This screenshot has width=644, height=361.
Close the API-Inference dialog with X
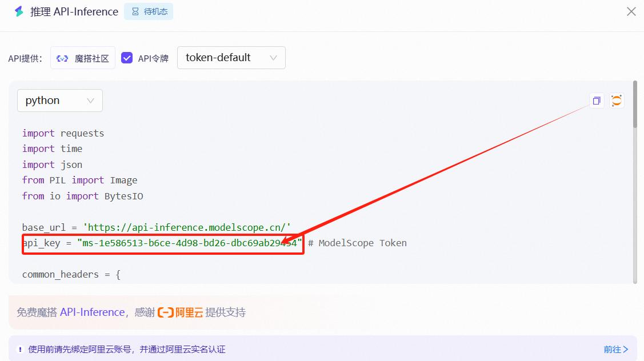click(x=631, y=11)
